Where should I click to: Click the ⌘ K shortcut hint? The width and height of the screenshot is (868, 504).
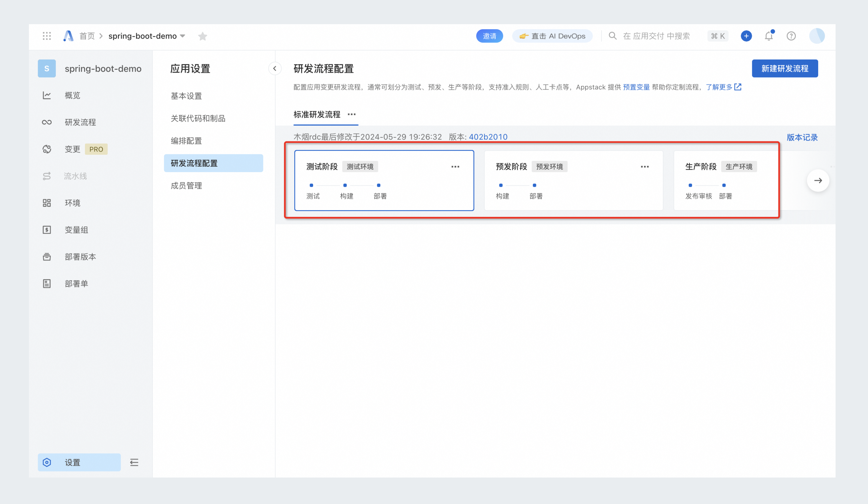tap(718, 36)
